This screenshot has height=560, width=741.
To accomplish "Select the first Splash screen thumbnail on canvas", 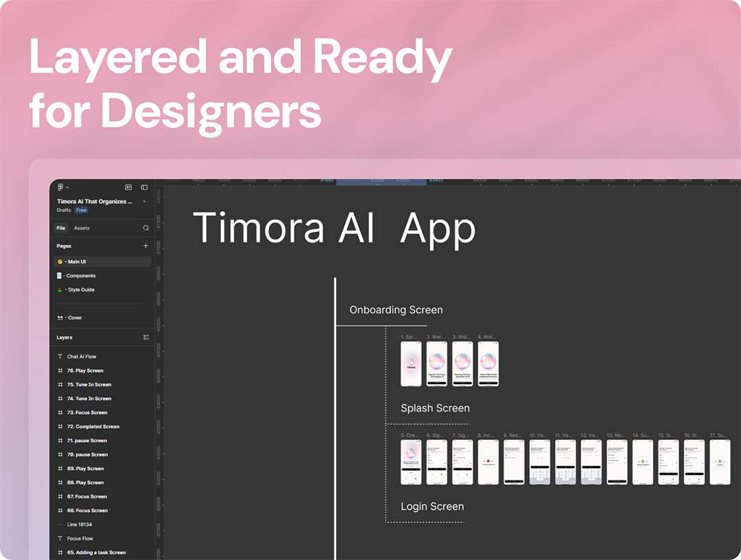I will pos(411,364).
